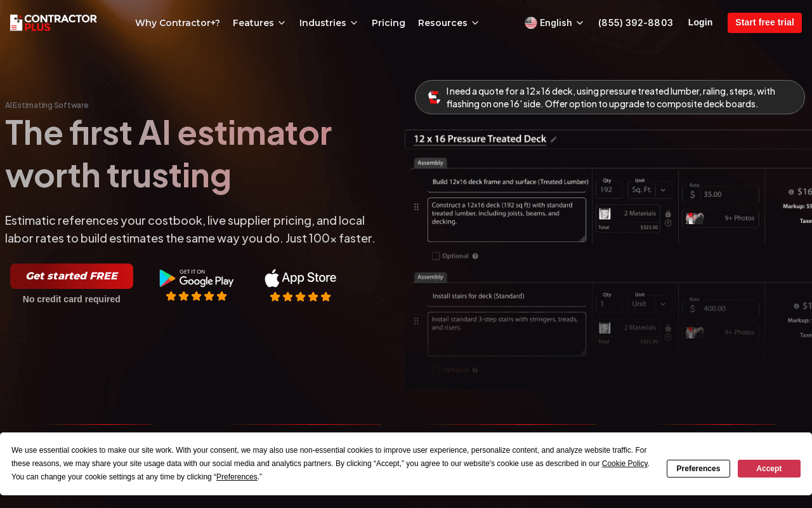
Task: Click the underlined Preferences text link
Action: coord(237,477)
